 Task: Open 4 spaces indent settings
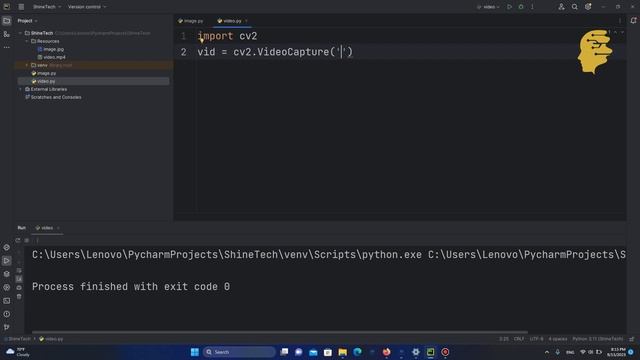click(x=558, y=339)
